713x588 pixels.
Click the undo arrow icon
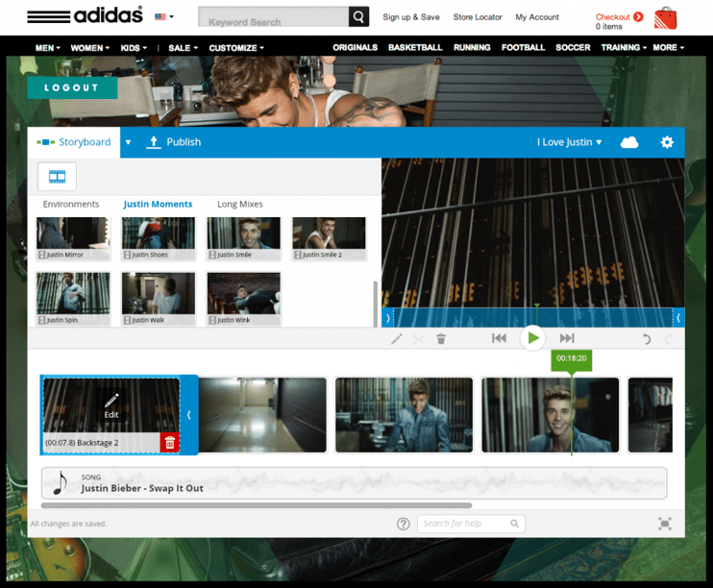click(646, 339)
